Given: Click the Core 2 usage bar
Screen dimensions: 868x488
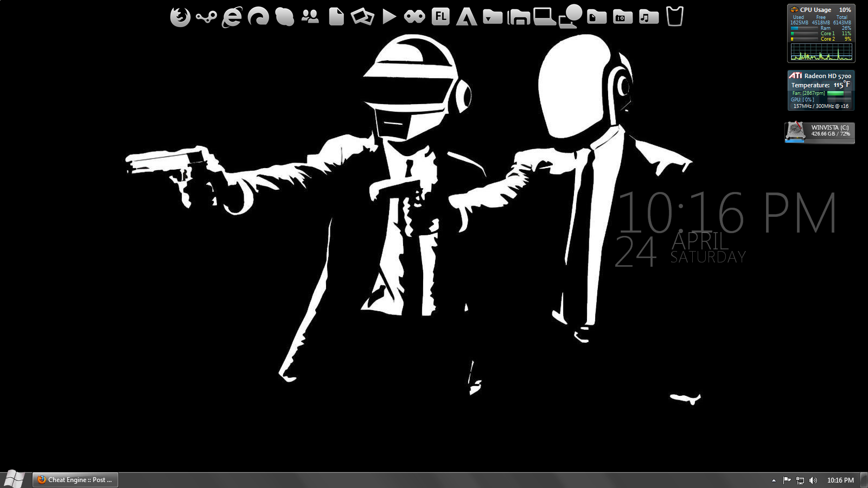Looking at the screenshot, I should click(804, 39).
